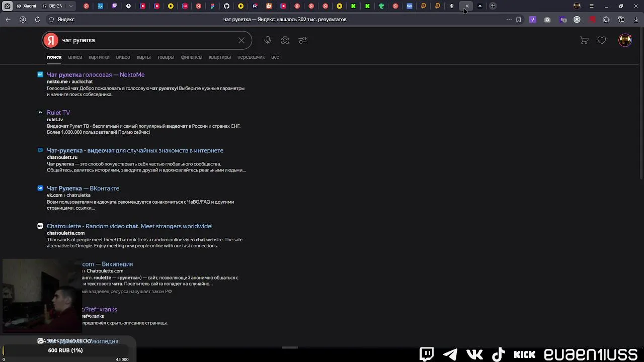Go back with the browser back arrow
Screen dimensions: 644x362
[x=8, y=19]
